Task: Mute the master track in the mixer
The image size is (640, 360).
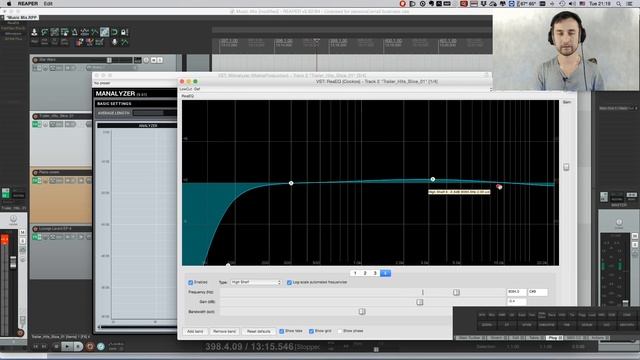Action: (635, 236)
